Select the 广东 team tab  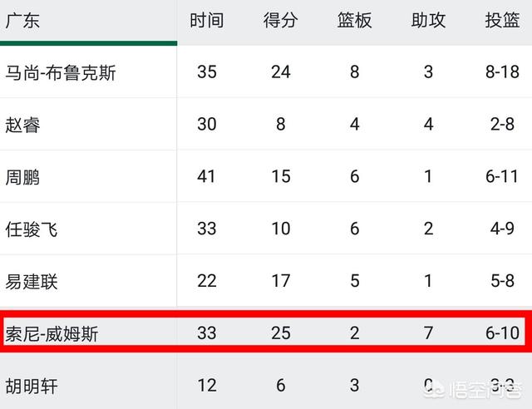coord(22,20)
